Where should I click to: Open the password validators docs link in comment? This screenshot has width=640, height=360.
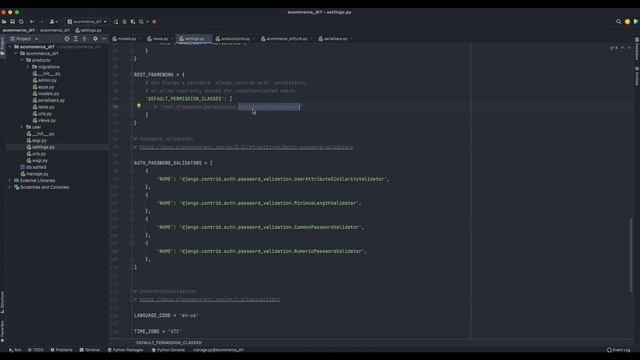246,147
